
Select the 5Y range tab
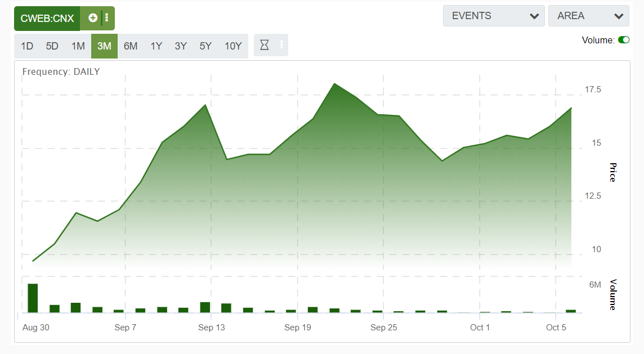click(205, 46)
